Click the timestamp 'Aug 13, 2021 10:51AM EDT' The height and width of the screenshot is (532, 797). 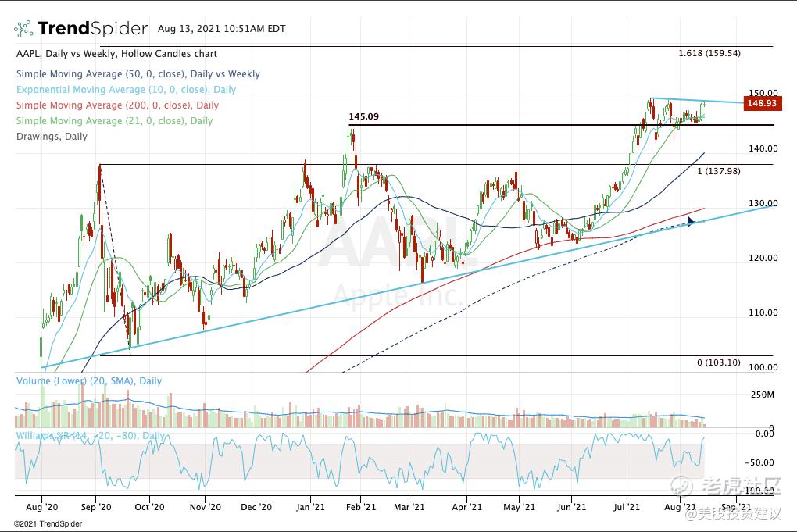click(x=222, y=29)
